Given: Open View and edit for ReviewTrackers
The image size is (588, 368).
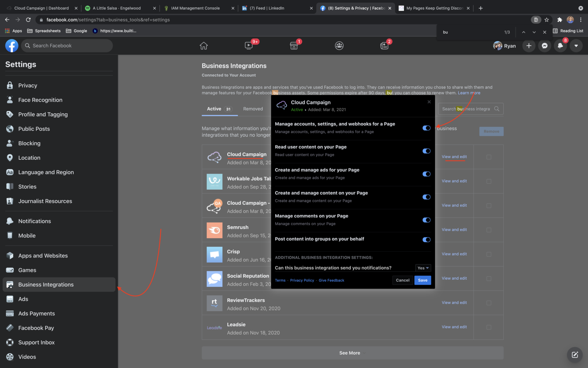Looking at the screenshot, I should pyautogui.click(x=454, y=302).
